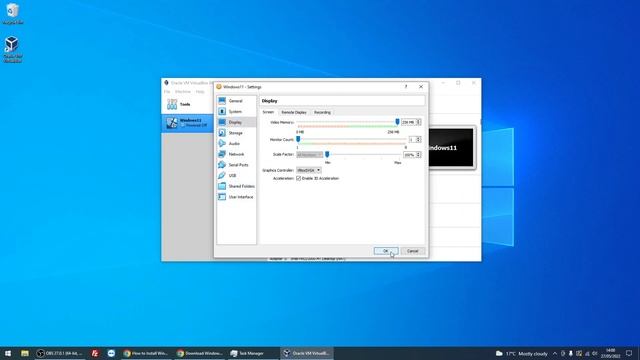Switch to the FileZilla taskbar icon
Screen dimensions: 640x360
tap(95, 353)
